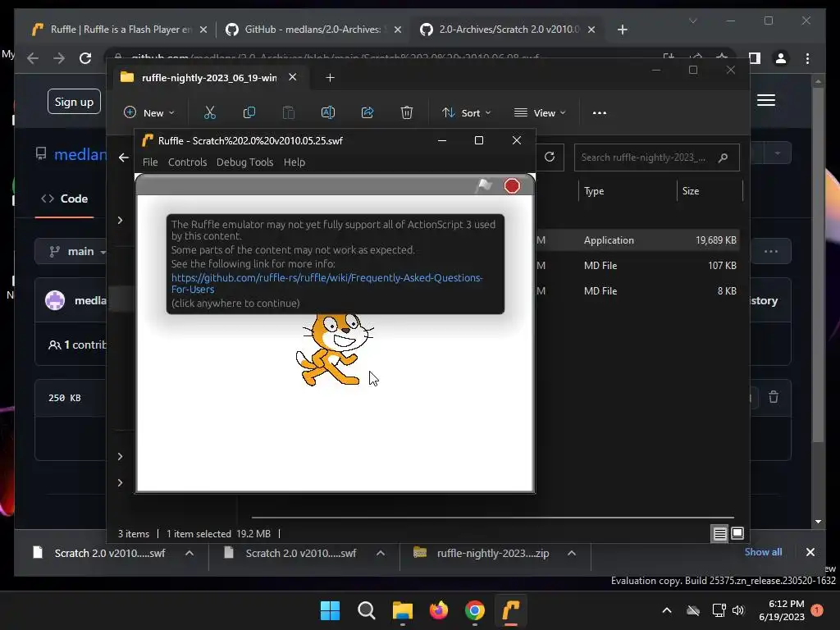Open the Debug Tools menu
Viewport: 840px width, 630px height.
(x=244, y=162)
